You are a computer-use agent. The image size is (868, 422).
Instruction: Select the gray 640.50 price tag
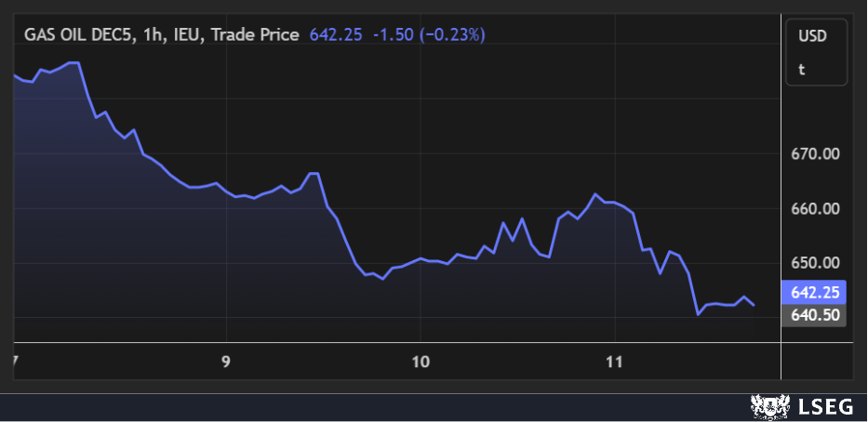tap(815, 315)
